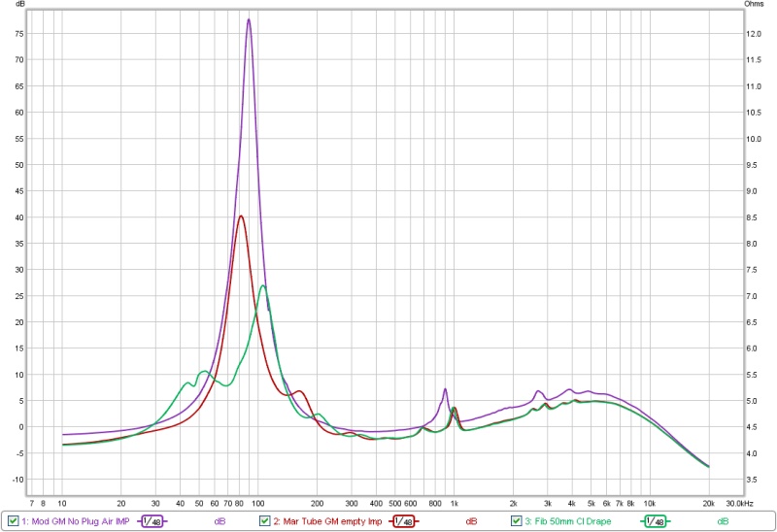Viewport: 777px width, 532px height.
Task: Click the 100 Hz frequency axis label
Action: [257, 503]
